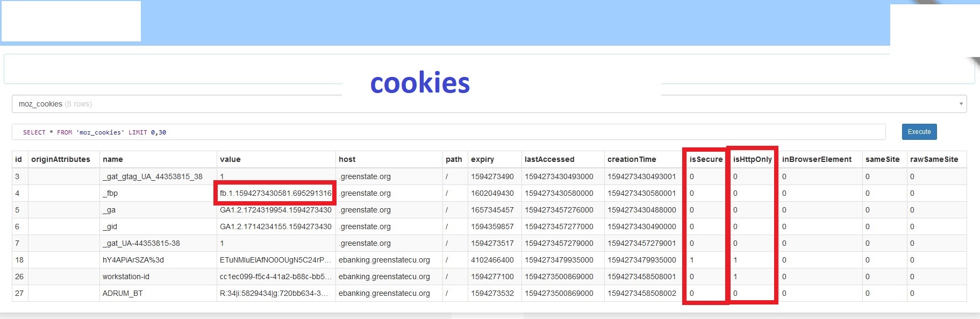Click creationTime value 1594273430493001

642,176
